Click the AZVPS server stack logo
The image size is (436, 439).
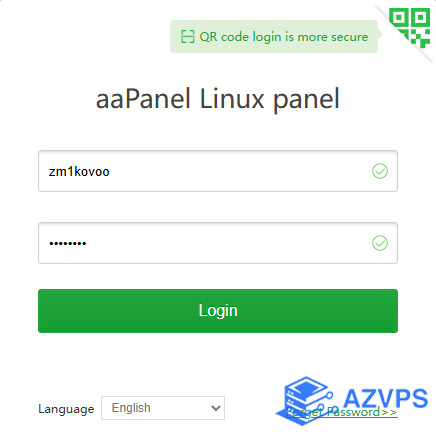tap(305, 401)
